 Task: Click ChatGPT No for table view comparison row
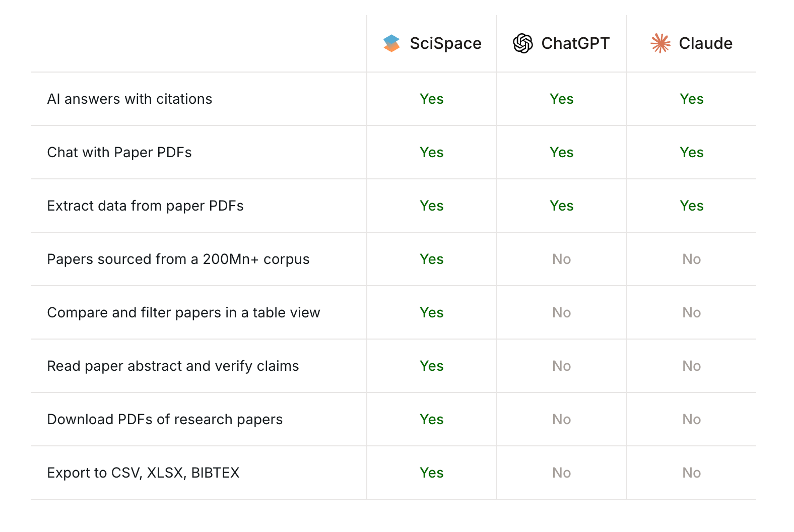(x=562, y=312)
